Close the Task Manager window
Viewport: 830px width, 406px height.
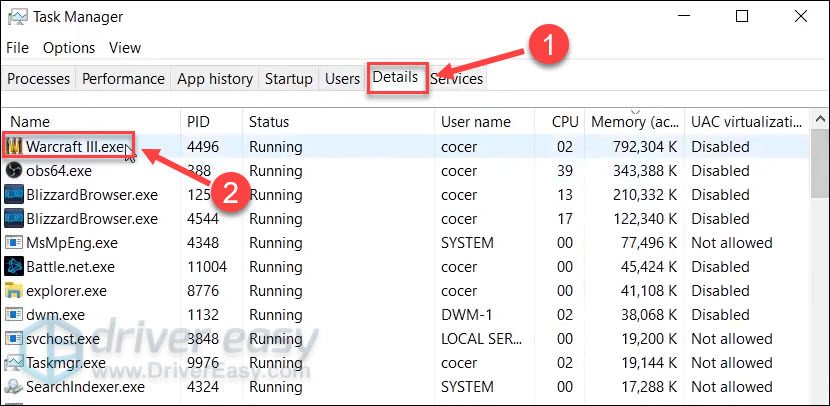(801, 16)
